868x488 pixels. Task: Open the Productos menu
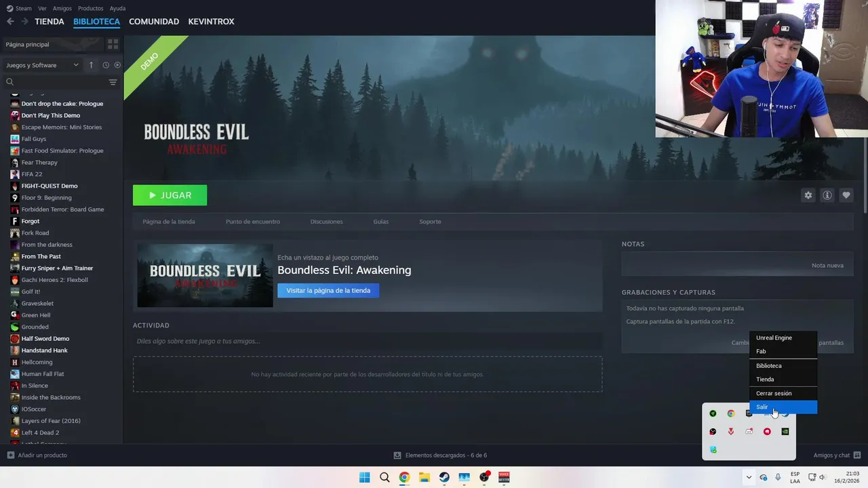coord(91,8)
